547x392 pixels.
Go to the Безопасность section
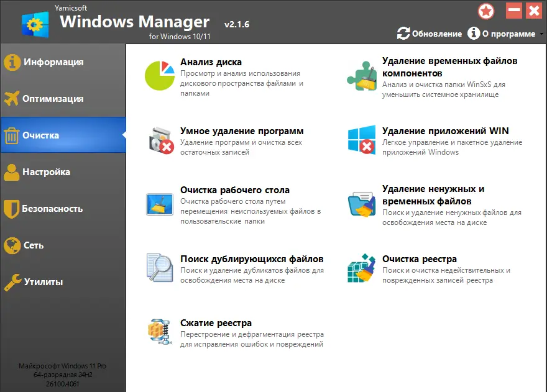click(63, 209)
